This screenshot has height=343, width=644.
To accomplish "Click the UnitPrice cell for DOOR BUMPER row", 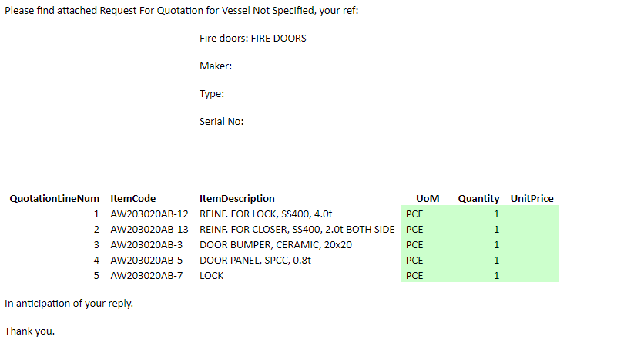I will point(532,244).
